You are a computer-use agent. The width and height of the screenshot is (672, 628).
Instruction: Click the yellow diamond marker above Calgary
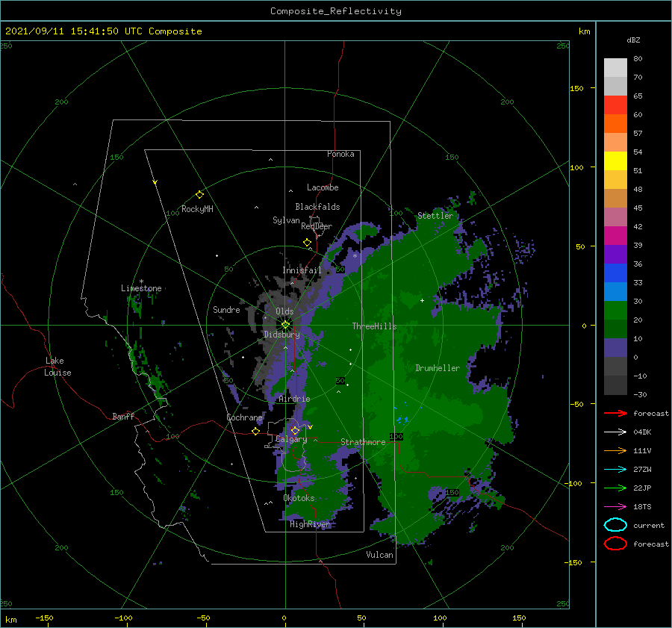(295, 430)
